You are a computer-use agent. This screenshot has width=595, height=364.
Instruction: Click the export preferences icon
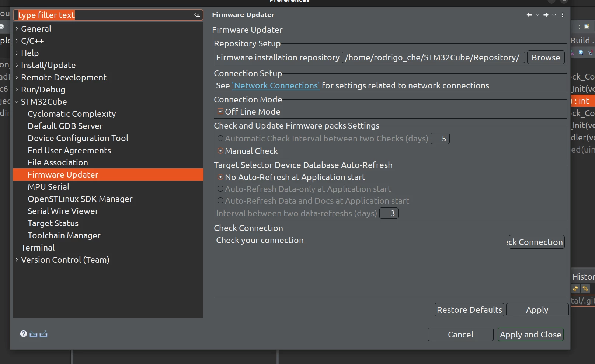44,334
